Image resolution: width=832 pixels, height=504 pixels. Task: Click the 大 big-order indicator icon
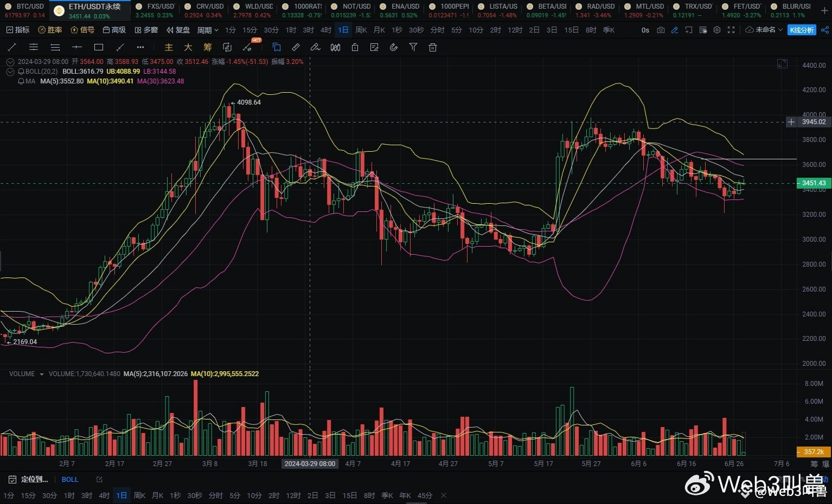[x=188, y=48]
